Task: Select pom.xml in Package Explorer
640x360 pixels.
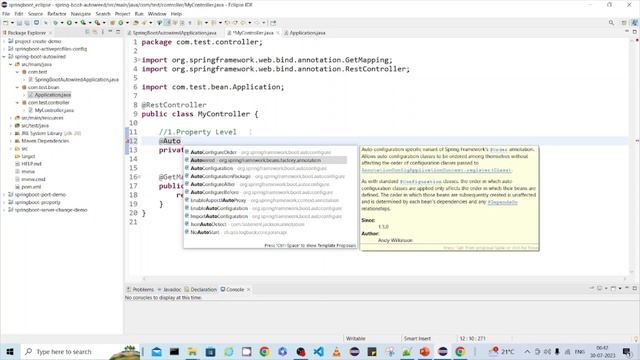Action: [x=31, y=187]
